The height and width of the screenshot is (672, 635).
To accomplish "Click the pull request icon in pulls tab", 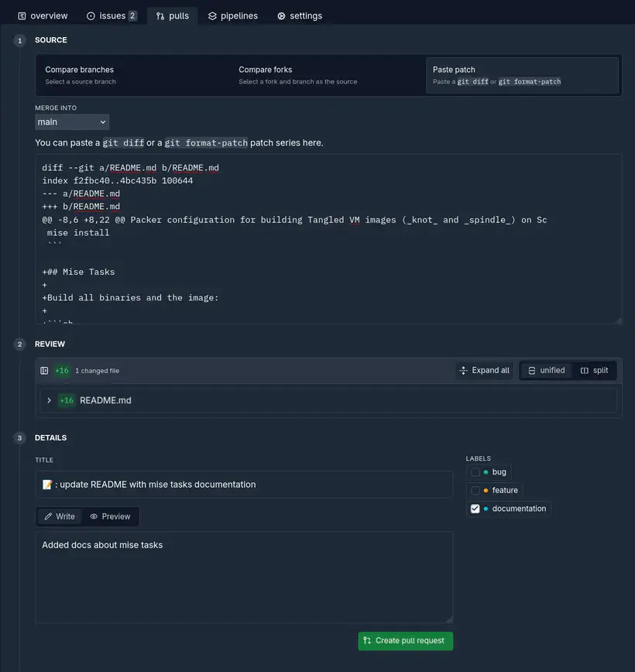I will tap(160, 15).
